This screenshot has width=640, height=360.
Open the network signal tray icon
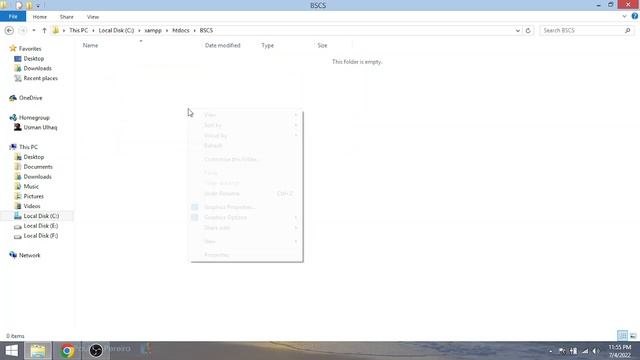[x=585, y=351]
